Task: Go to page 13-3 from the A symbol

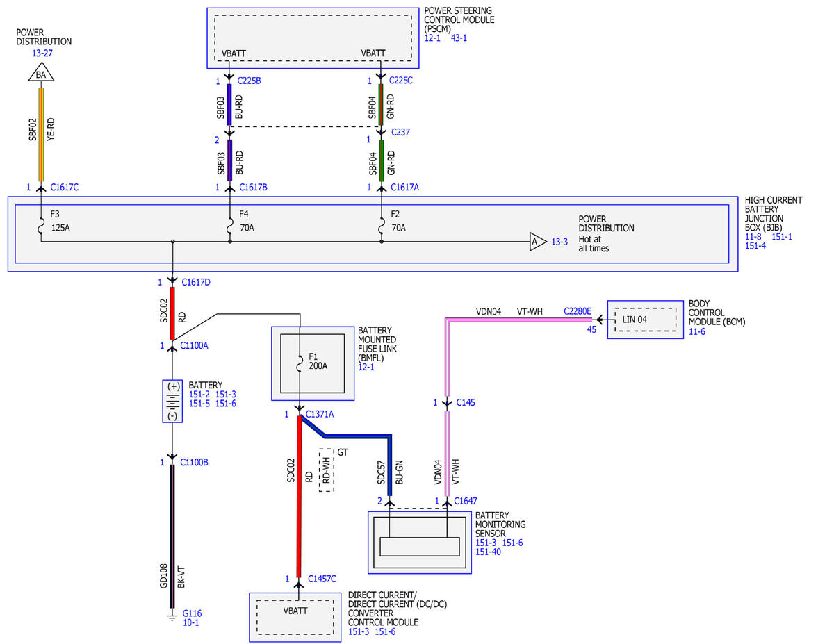Action: tap(559, 241)
